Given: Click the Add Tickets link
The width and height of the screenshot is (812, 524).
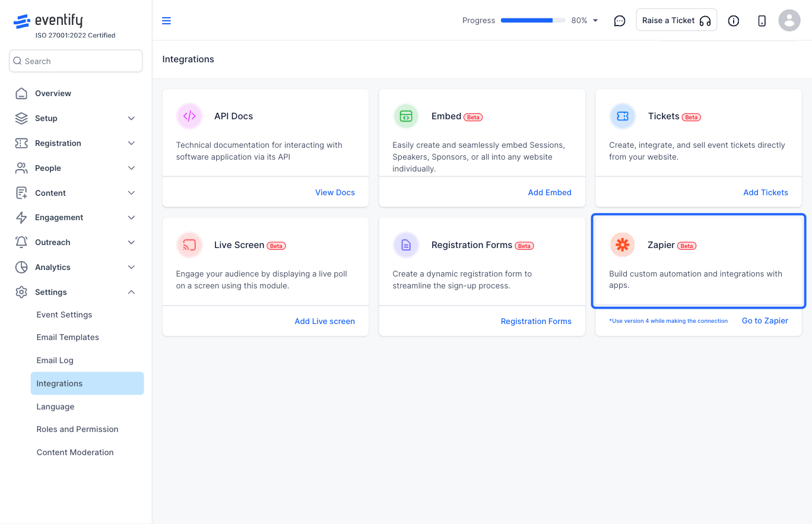Looking at the screenshot, I should pyautogui.click(x=766, y=192).
